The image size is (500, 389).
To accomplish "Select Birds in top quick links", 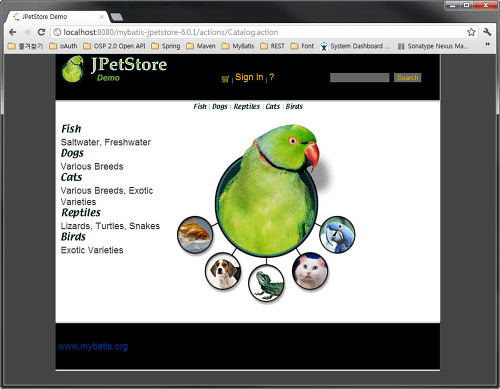I will tap(294, 106).
